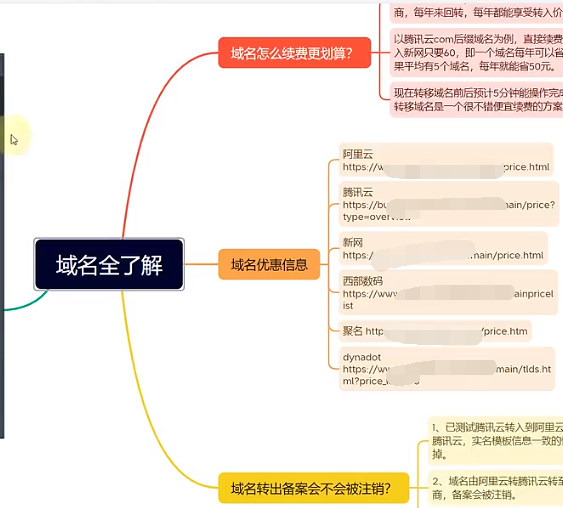This screenshot has height=508, width=563.
Task: Select the central node 域名全了解
Action: pyautogui.click(x=109, y=264)
